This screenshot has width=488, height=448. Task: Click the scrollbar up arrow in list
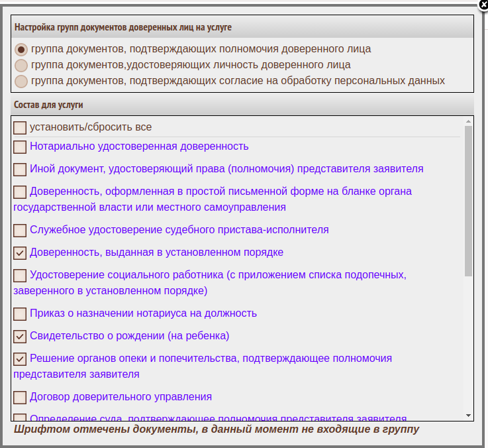click(468, 121)
